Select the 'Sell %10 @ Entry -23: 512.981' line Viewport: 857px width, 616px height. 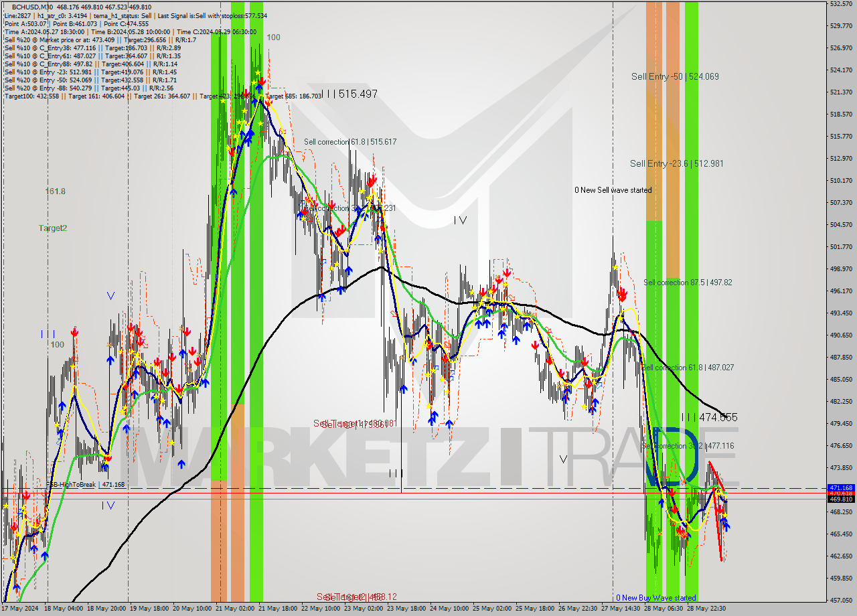pyautogui.click(x=90, y=72)
